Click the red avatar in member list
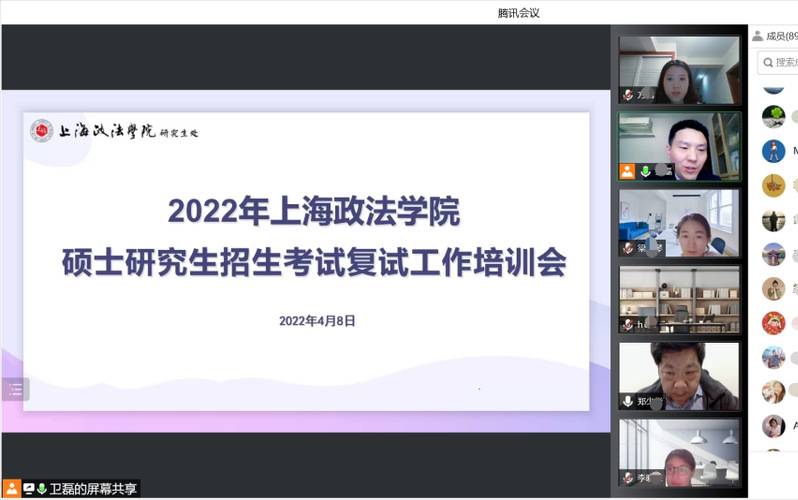Viewport: 798px width, 500px height. [x=772, y=322]
